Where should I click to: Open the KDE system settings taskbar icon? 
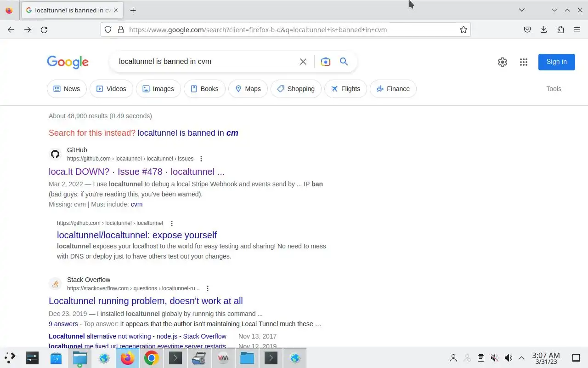32,358
